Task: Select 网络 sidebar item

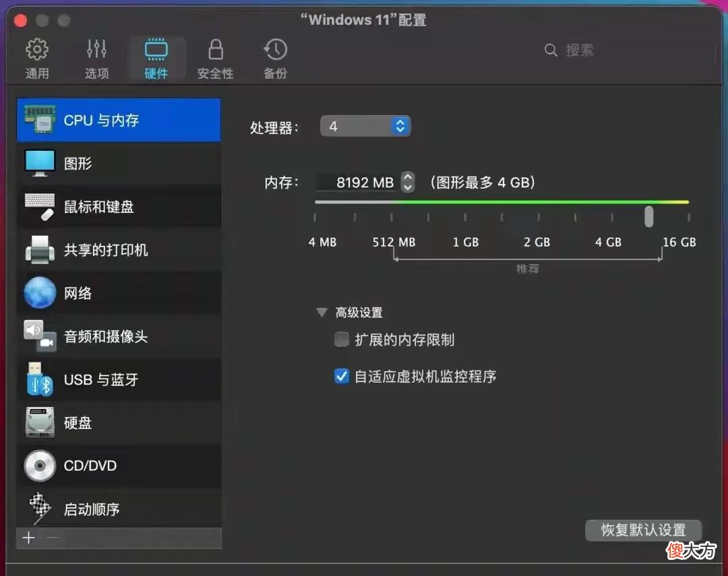Action: coord(119,293)
